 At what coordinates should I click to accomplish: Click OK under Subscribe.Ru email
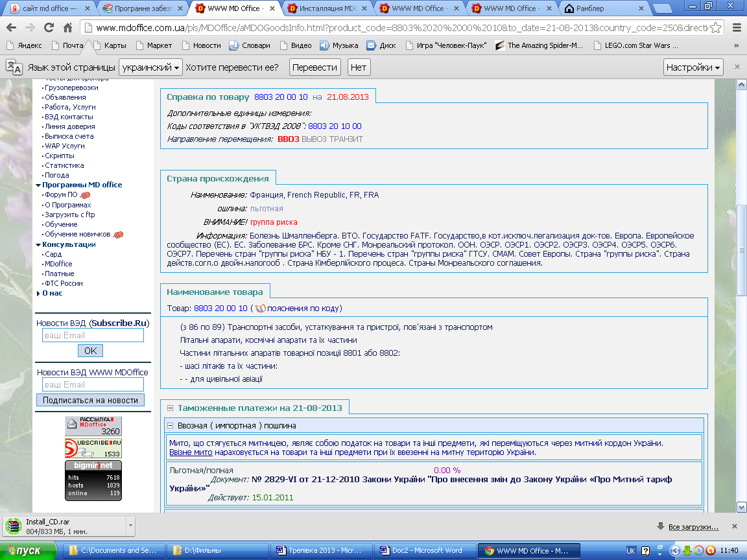91,351
